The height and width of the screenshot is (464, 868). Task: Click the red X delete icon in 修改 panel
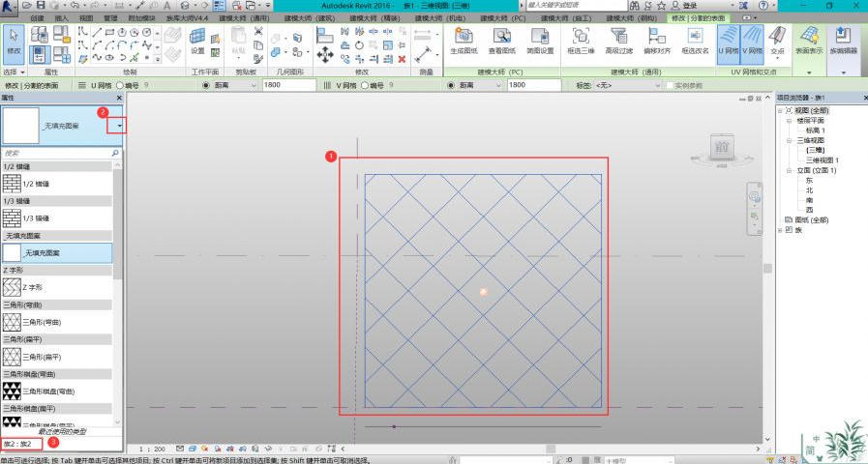point(402,59)
